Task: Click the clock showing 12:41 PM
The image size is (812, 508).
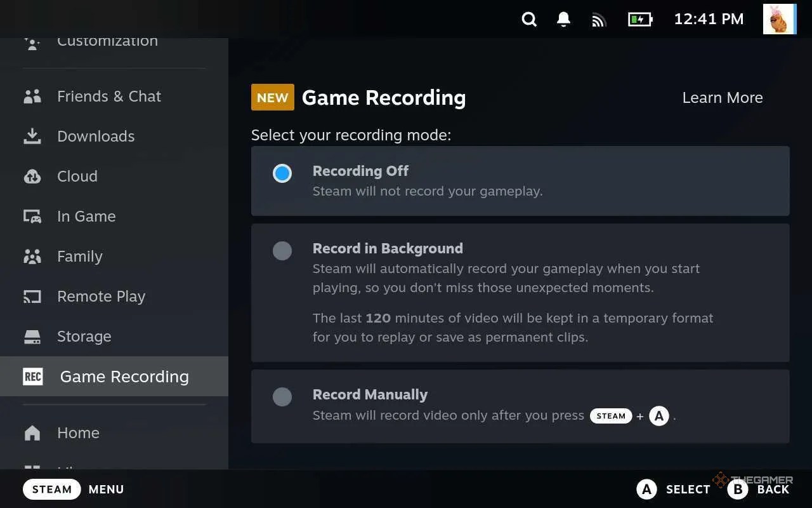Action: tap(709, 19)
